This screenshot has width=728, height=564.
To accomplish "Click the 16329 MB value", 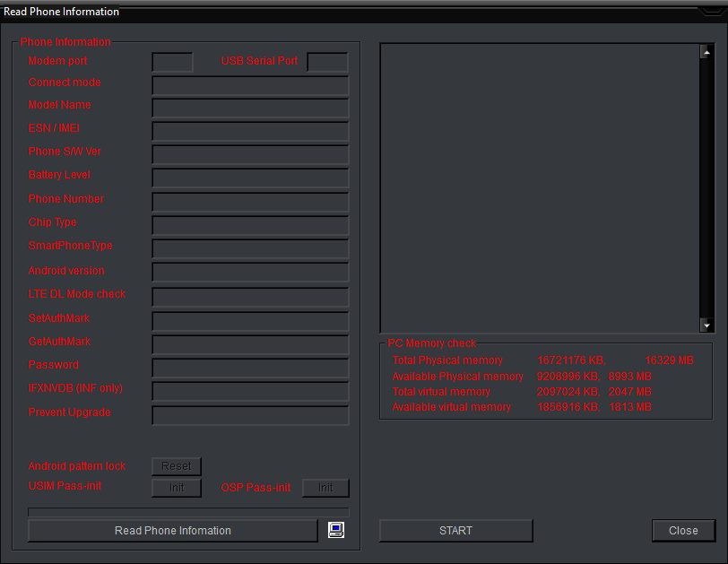I will coord(669,360).
